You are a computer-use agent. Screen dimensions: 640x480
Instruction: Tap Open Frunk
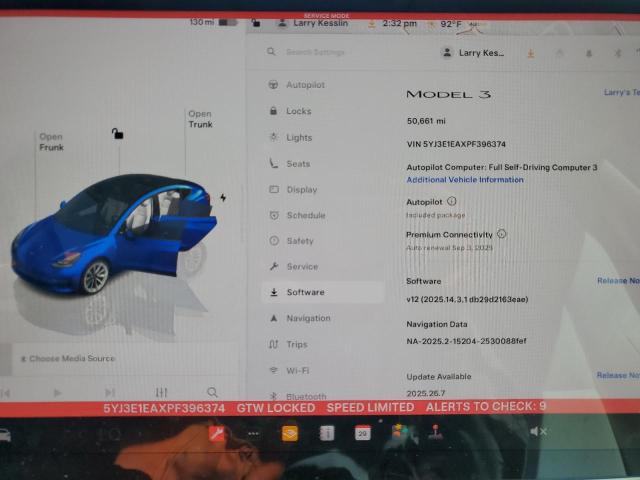pos(51,142)
